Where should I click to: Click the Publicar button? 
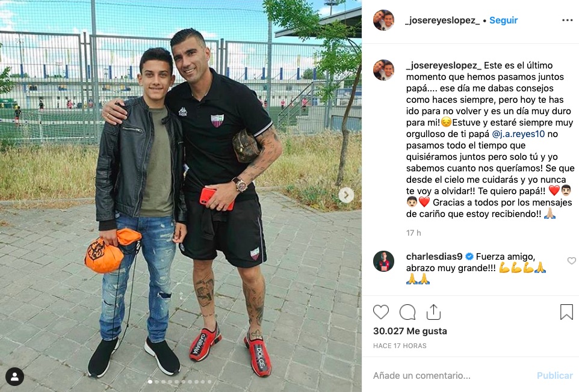(555, 375)
